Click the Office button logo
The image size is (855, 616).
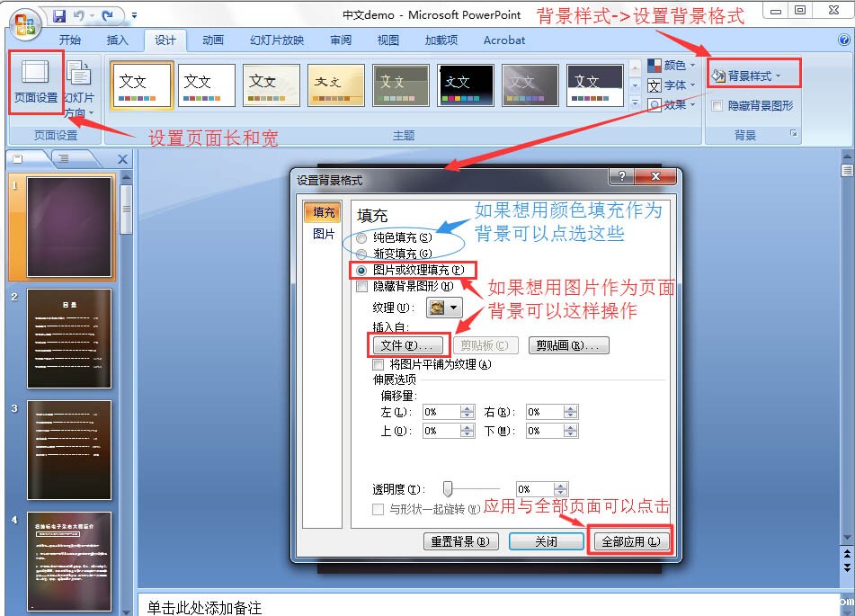pos(24,22)
